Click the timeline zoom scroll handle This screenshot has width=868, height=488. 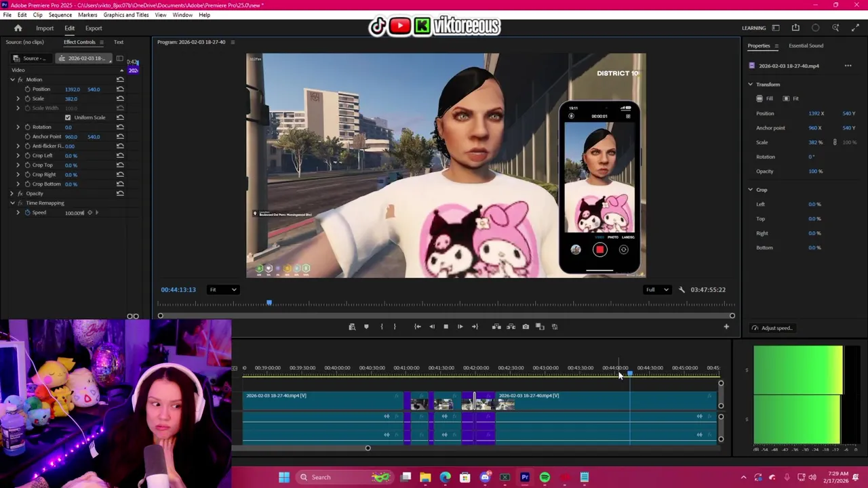[368, 448]
